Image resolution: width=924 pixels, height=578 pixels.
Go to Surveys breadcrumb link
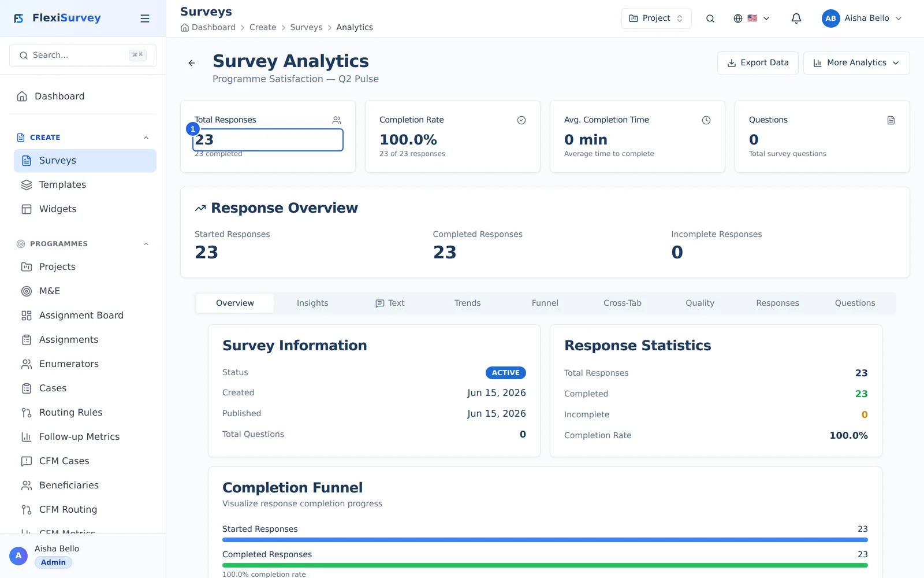(x=306, y=27)
